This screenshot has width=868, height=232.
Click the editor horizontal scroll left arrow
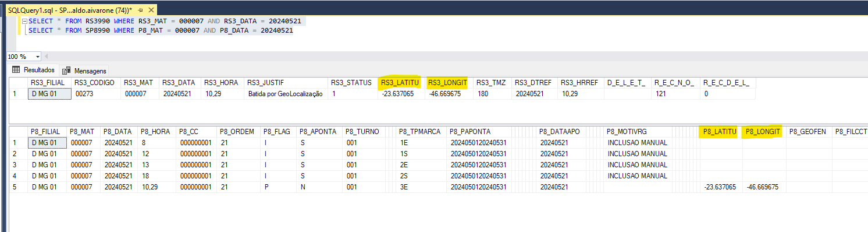point(47,57)
